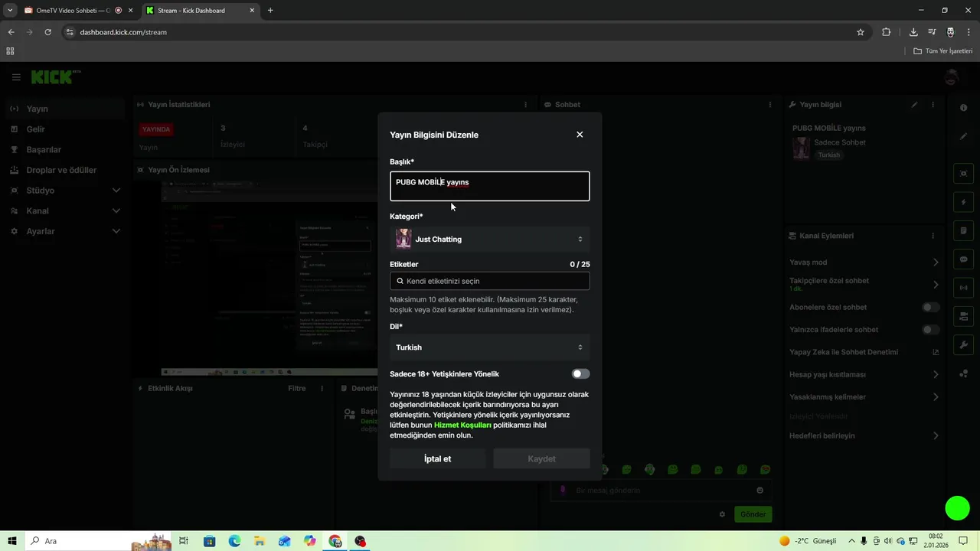The image size is (980, 551).
Task: Click the Bir mesaj gönderin chat field
Action: pos(662,491)
